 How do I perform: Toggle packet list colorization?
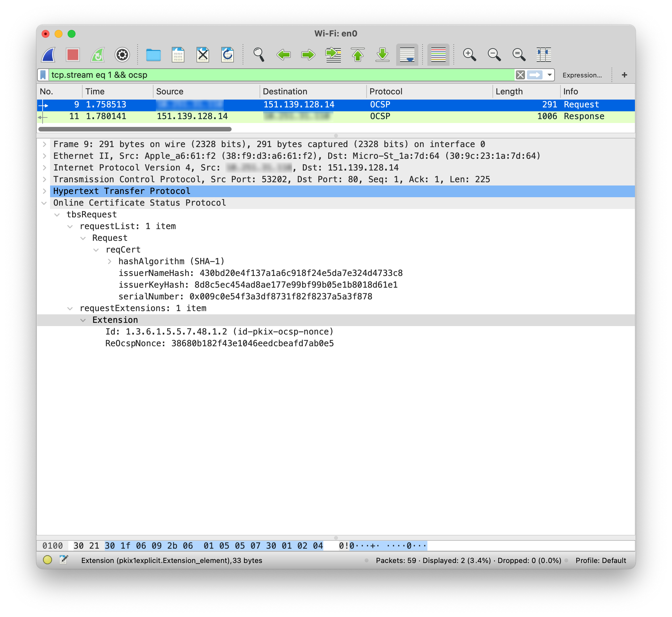click(x=438, y=54)
